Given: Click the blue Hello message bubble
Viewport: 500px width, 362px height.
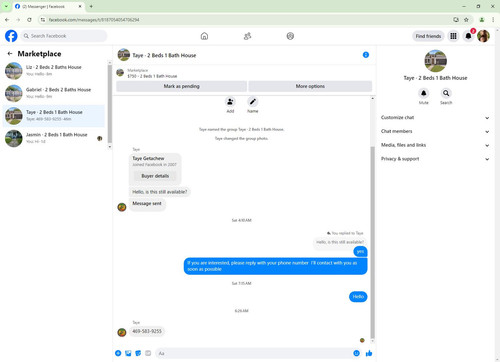Looking at the screenshot, I should 358,296.
